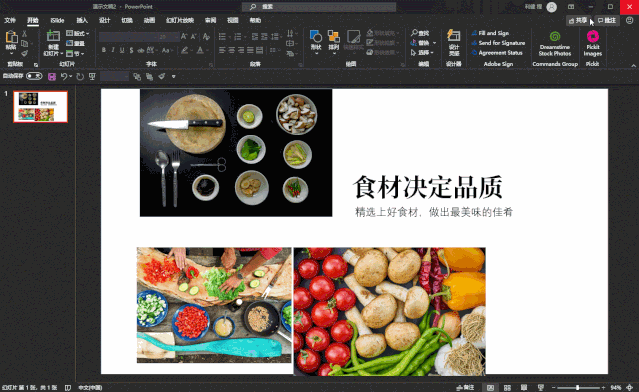Launch Pickit Images add-in
The height and width of the screenshot is (392, 639).
pos(593,43)
